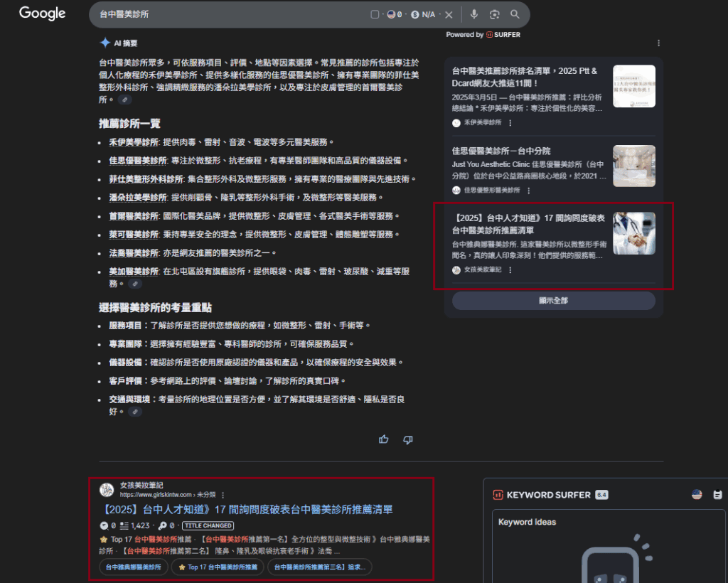Open 潘朵拉美學診所 link

coord(138,198)
